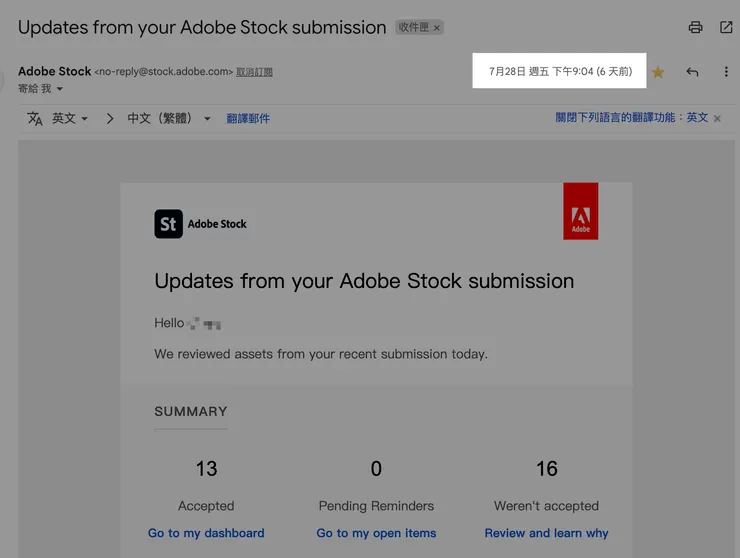Remove the 收件匣 inbox label
Image resolution: width=740 pixels, height=558 pixels.
437,28
